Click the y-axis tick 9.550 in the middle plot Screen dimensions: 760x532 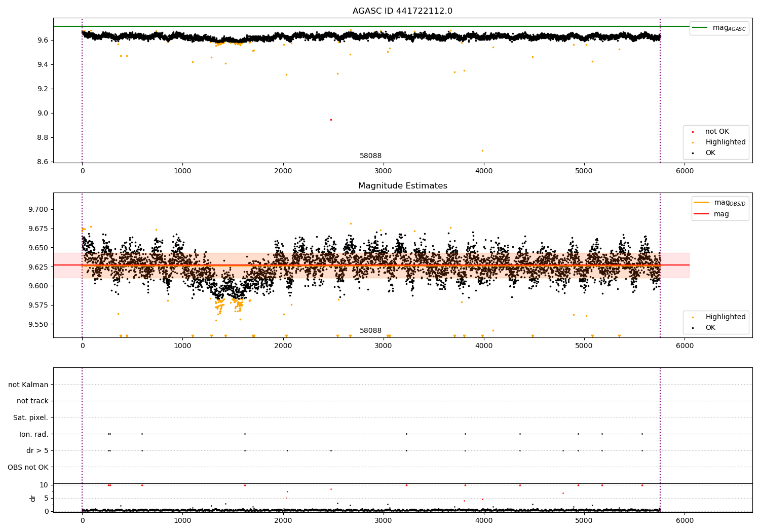[38, 325]
